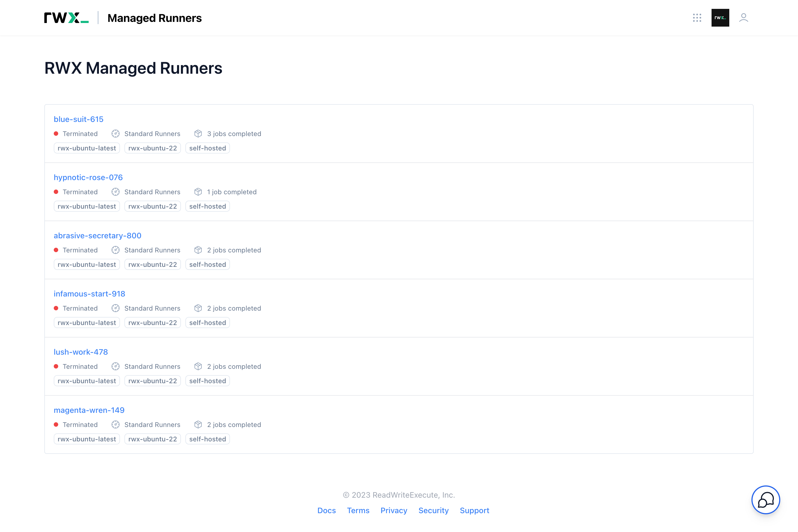Click the red status dot of lush-work-478
This screenshot has width=798, height=532.
pos(56,366)
